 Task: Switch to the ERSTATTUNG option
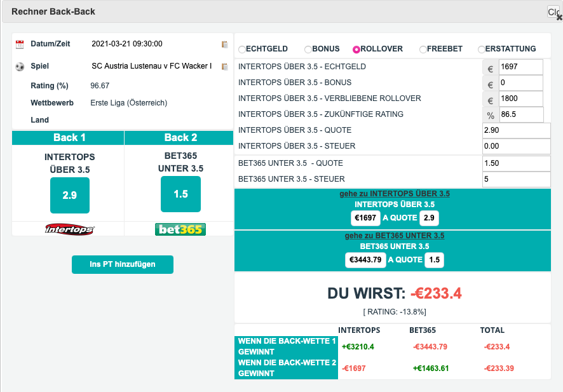point(481,48)
